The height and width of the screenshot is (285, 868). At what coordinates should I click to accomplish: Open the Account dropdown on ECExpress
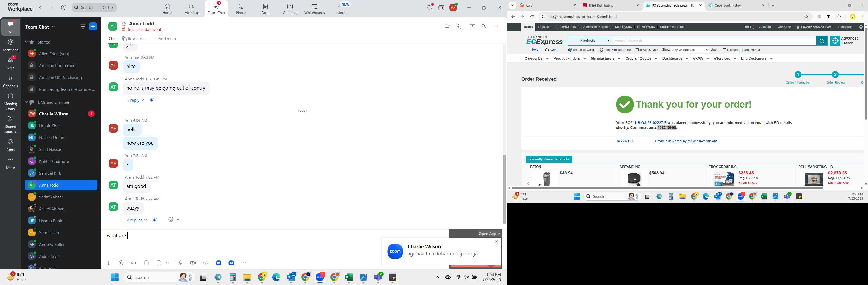point(766,27)
